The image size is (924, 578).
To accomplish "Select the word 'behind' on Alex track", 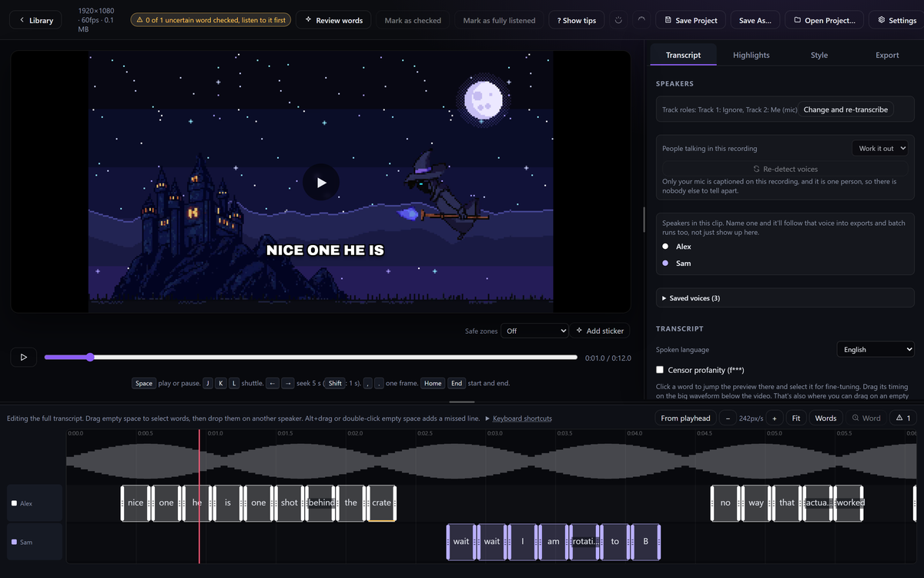I will pos(320,503).
